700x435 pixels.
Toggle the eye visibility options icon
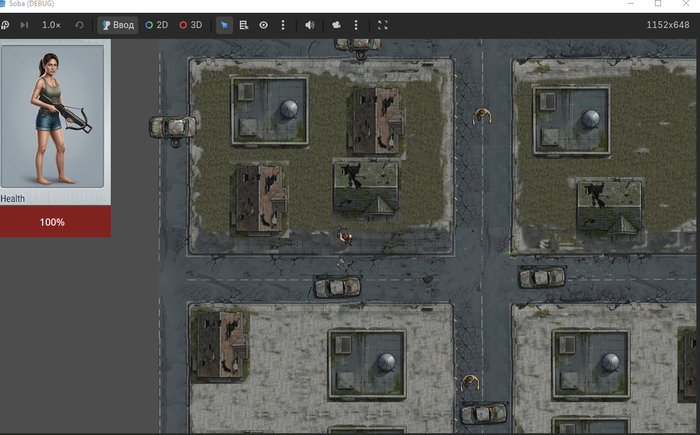coord(263,25)
